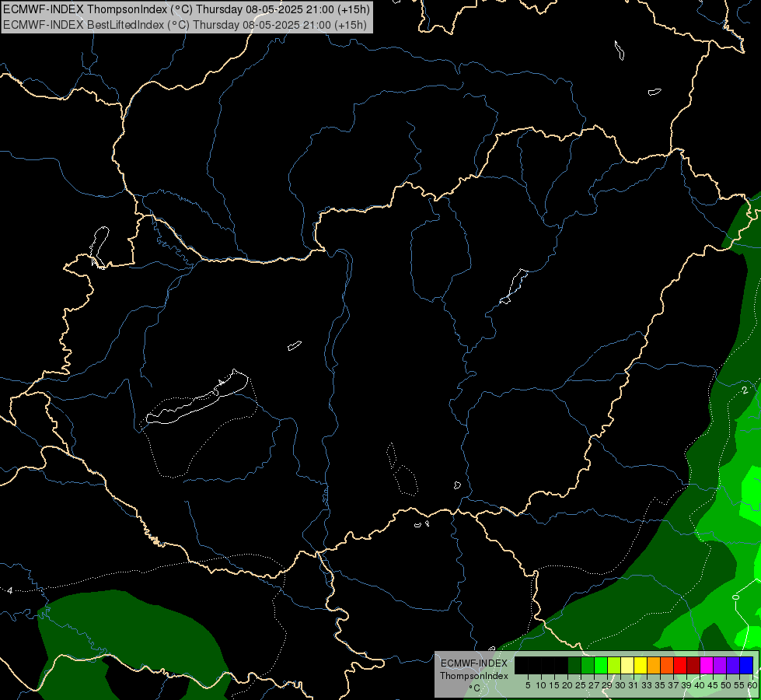Image resolution: width=761 pixels, height=700 pixels.
Task: Select the dark green 20-25 legend swatch
Action: click(x=574, y=665)
